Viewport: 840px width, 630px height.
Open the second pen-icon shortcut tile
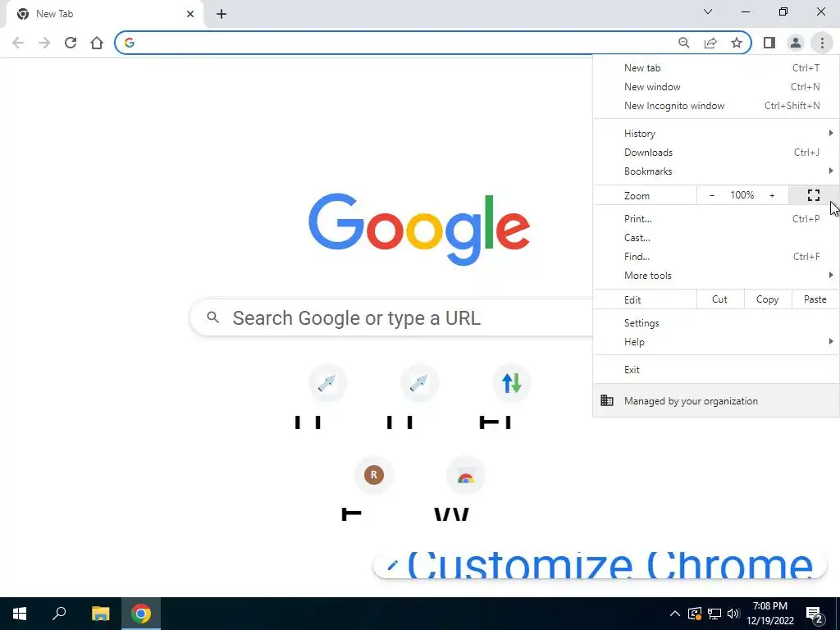coord(419,383)
